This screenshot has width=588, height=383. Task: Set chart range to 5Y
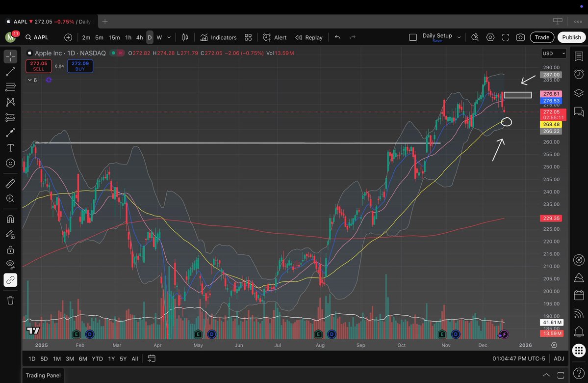123,358
